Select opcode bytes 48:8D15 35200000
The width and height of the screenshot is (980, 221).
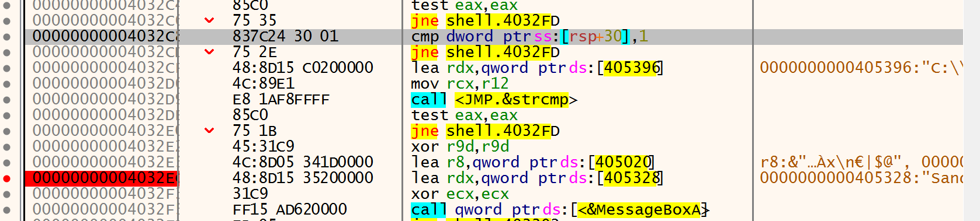[x=303, y=178]
